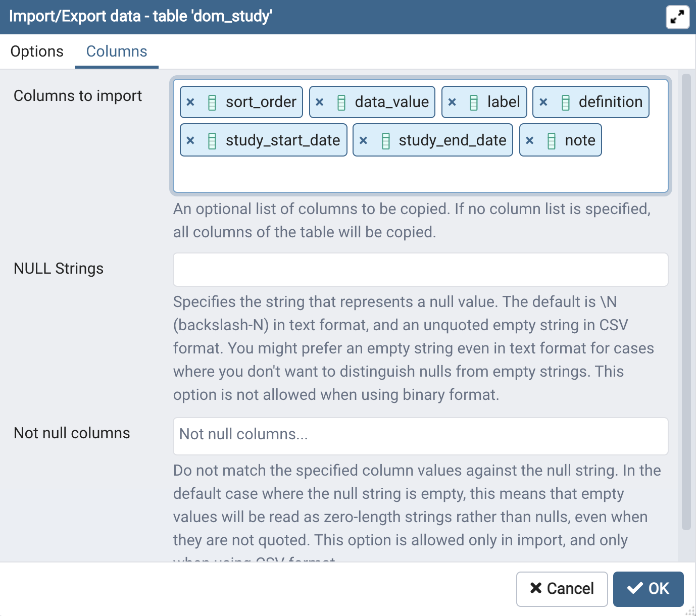The width and height of the screenshot is (696, 616).
Task: Remove the label column tag
Action: [x=452, y=102]
